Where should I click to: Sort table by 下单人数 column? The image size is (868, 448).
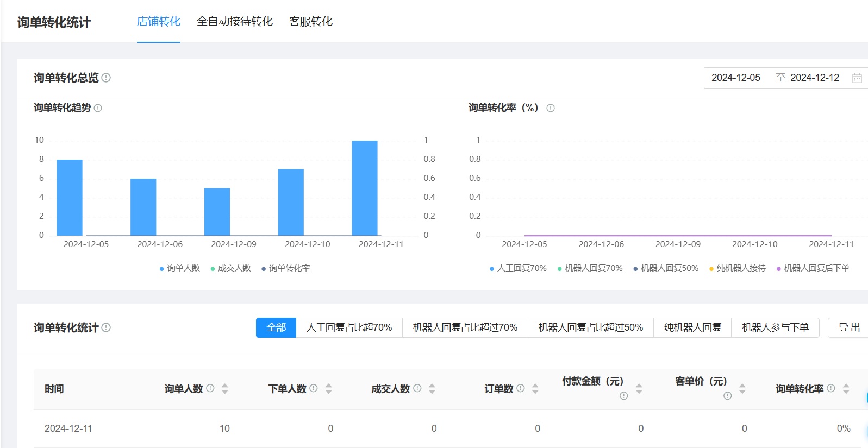click(x=329, y=389)
